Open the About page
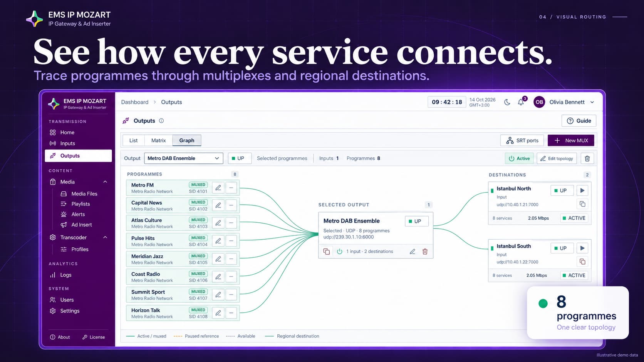Viewport: 644px width, 362px height. click(x=60, y=337)
